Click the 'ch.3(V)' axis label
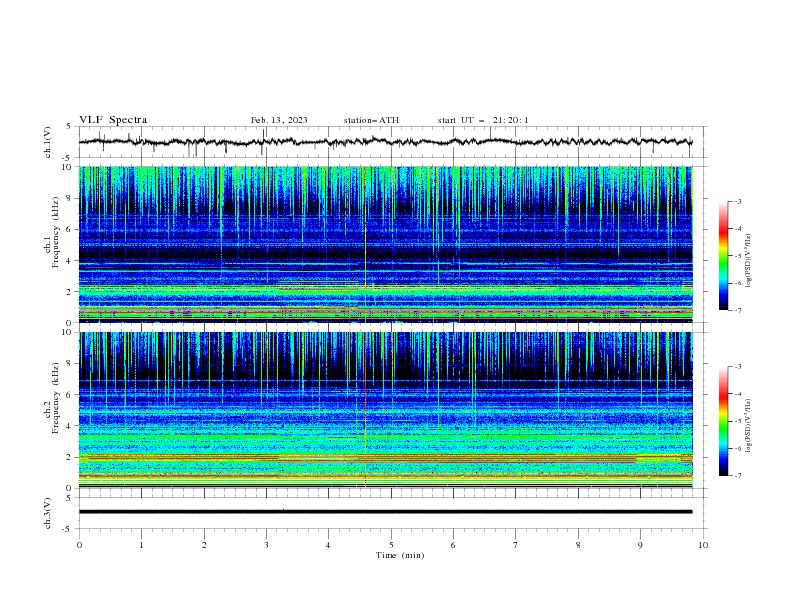Screen dimensions: 792x612 (48, 513)
